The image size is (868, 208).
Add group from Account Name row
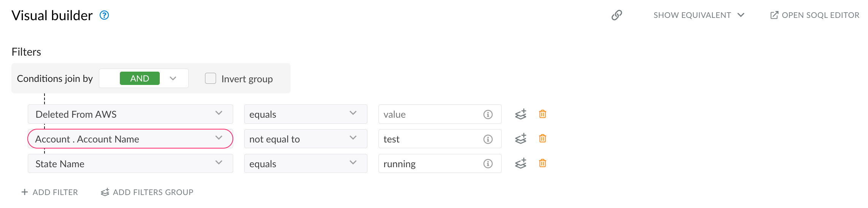521,139
